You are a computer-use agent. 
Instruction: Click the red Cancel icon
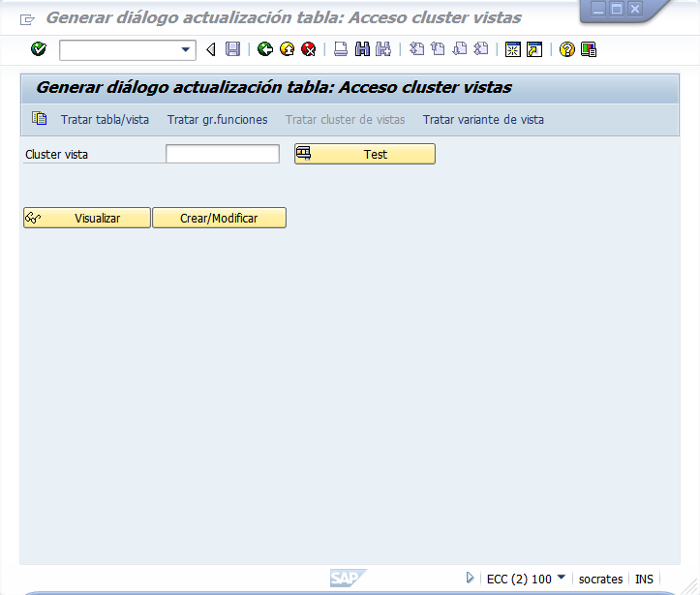pos(308,49)
